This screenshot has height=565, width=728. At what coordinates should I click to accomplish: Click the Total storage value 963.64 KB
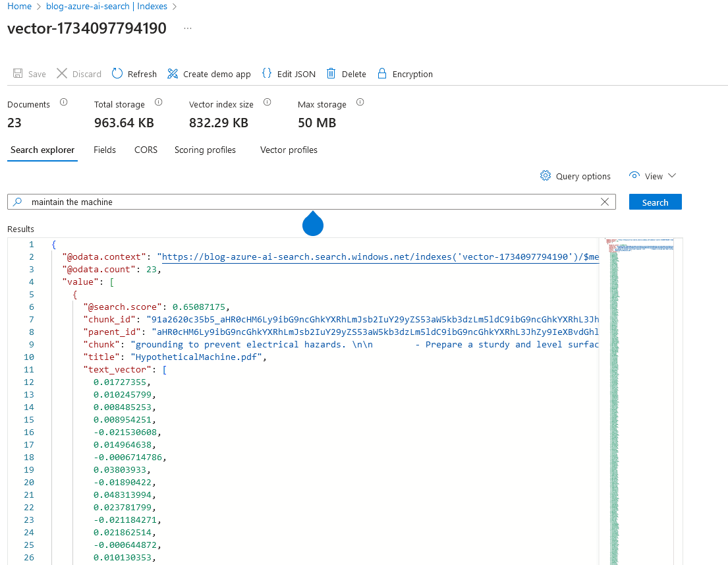124,123
